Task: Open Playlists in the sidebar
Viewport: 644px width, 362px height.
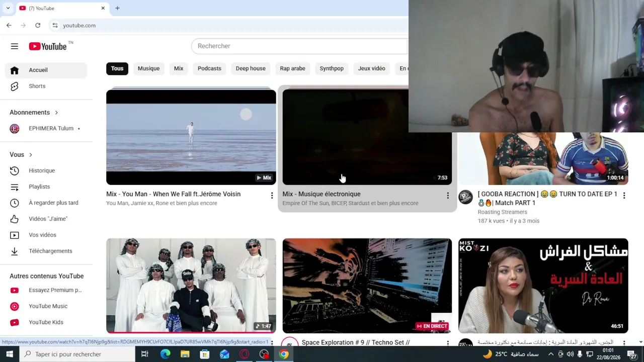Action: (46, 187)
